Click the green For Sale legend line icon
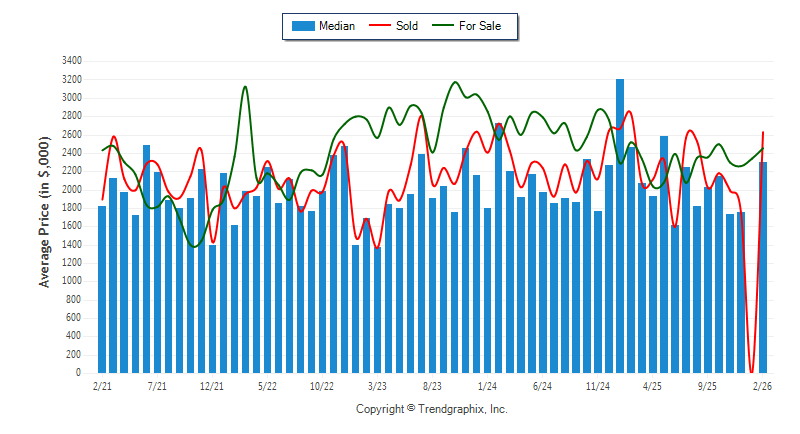Viewport: 800px width, 434px height. (445, 26)
